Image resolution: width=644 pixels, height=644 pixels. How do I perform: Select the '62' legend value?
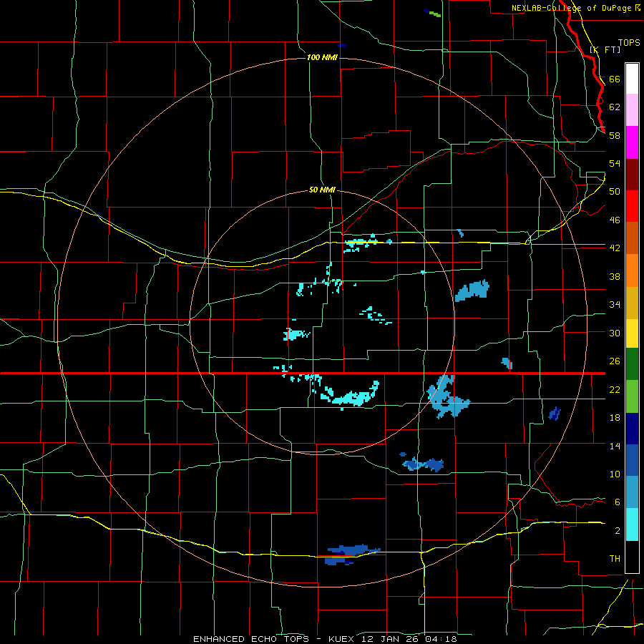[615, 107]
